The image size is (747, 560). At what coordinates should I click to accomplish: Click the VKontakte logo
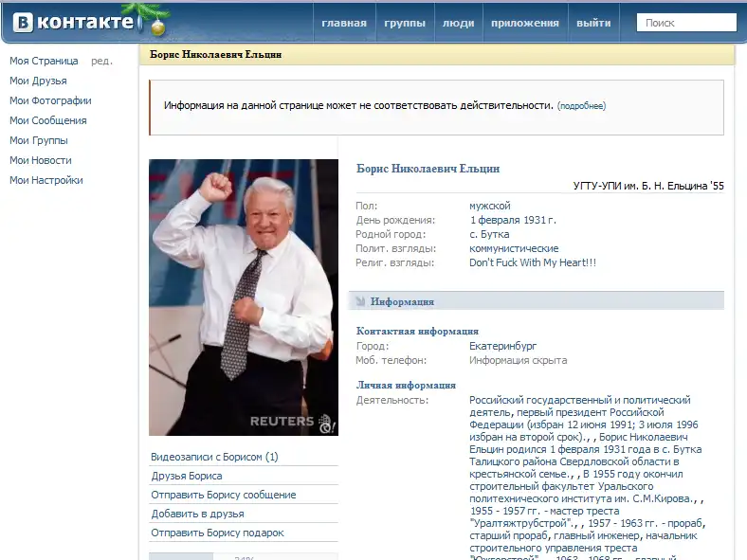point(71,23)
